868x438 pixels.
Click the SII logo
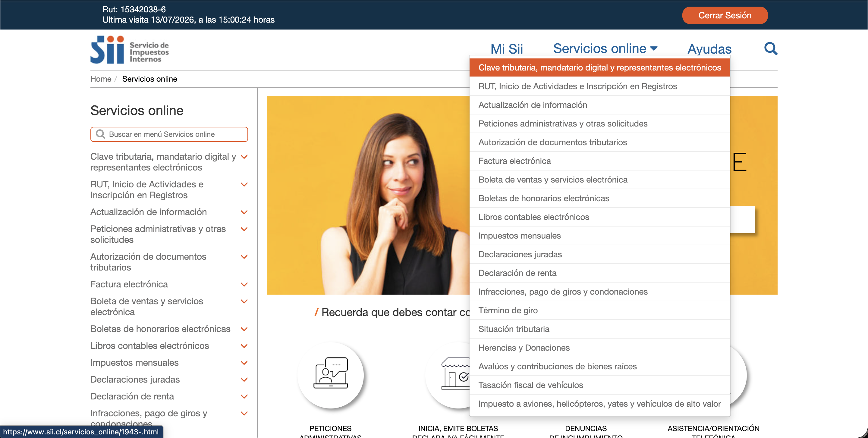(130, 50)
